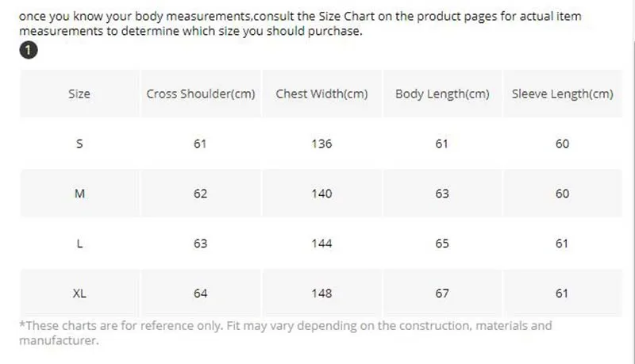Click cross shoulder value 62 for size M
Viewport: 635px width, 364px height.
coord(200,193)
